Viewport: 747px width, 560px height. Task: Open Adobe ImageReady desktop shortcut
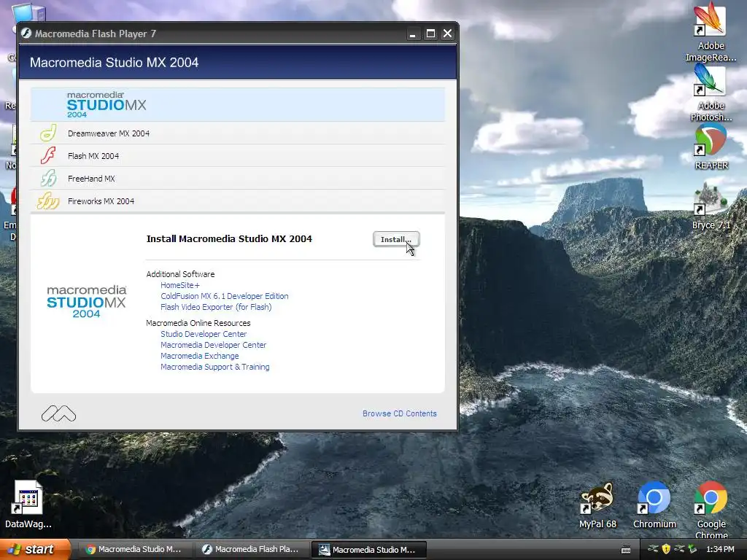(711, 32)
